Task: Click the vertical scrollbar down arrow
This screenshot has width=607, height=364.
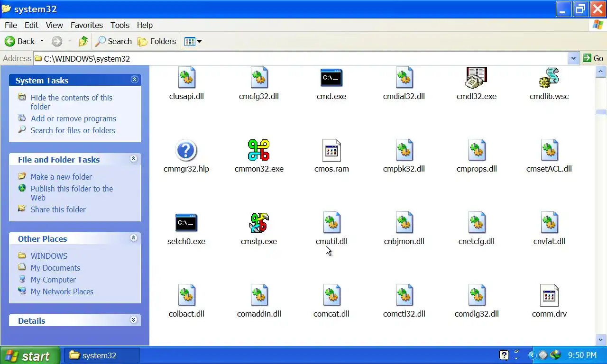Action: (601, 339)
